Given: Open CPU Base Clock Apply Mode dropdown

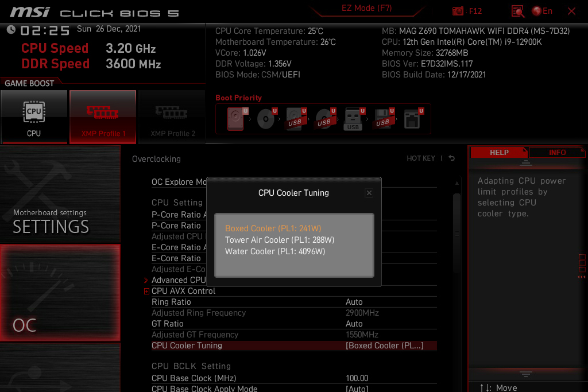Looking at the screenshot, I should point(357,389).
